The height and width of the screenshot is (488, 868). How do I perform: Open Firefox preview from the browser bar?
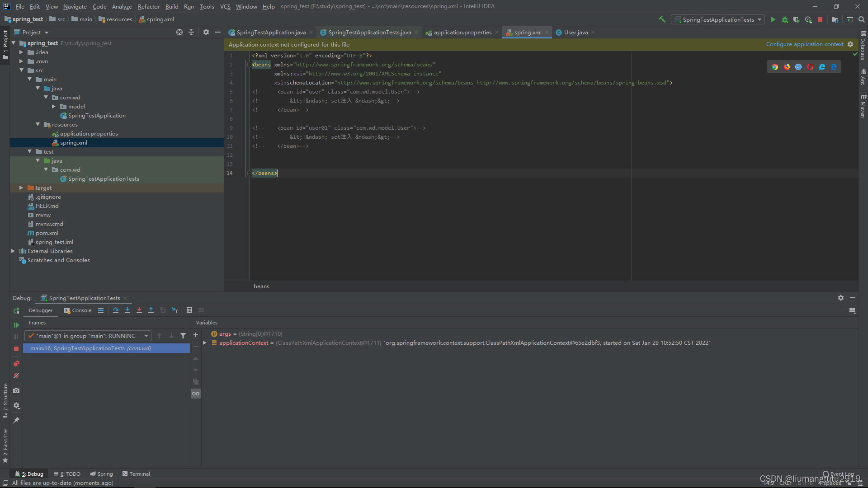tap(787, 66)
